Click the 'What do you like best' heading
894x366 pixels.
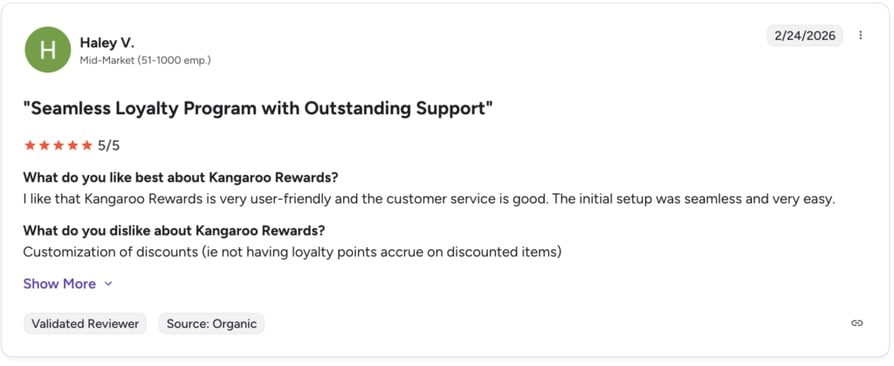click(181, 177)
